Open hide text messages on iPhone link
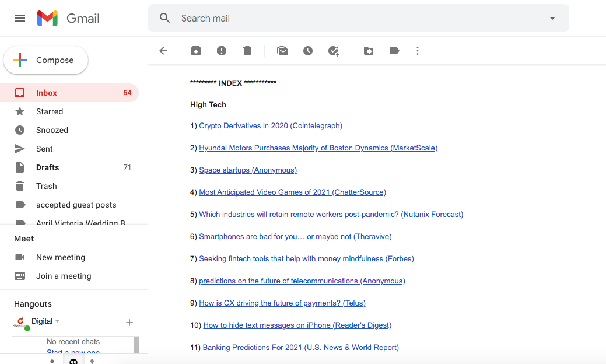 (297, 325)
